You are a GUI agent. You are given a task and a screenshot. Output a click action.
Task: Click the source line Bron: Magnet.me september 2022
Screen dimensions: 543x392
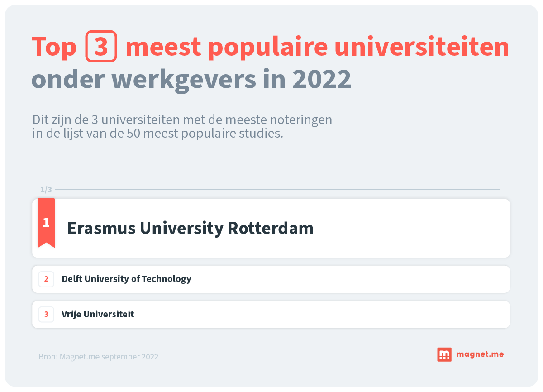tap(98, 357)
